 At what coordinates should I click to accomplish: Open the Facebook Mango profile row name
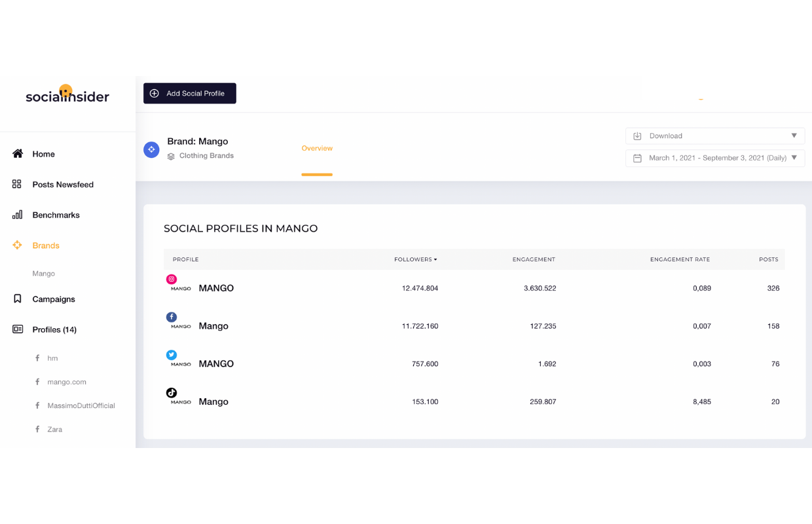point(213,326)
